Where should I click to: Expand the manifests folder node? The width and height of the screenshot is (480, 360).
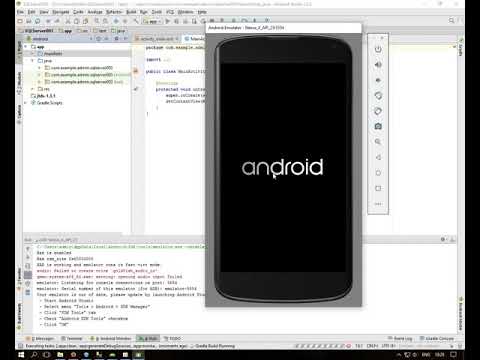33,54
